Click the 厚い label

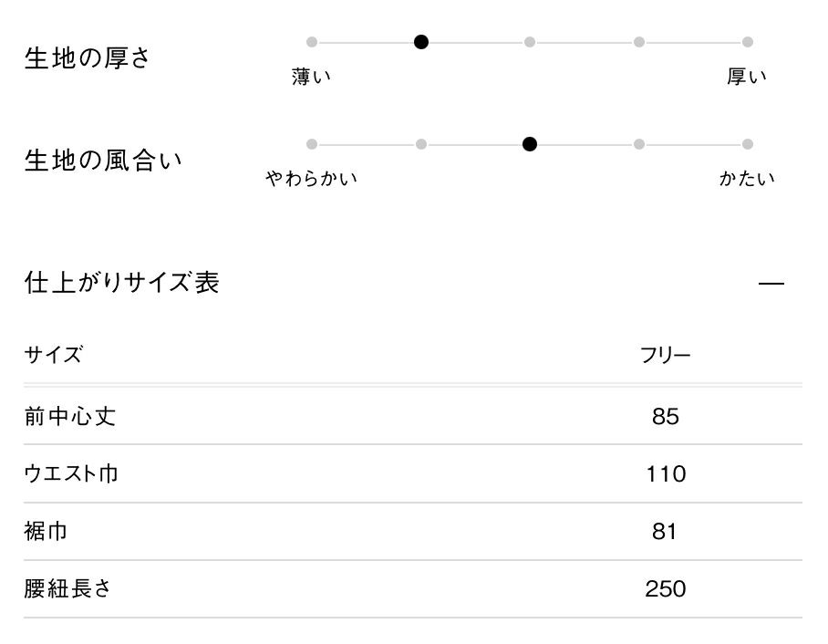tap(747, 77)
